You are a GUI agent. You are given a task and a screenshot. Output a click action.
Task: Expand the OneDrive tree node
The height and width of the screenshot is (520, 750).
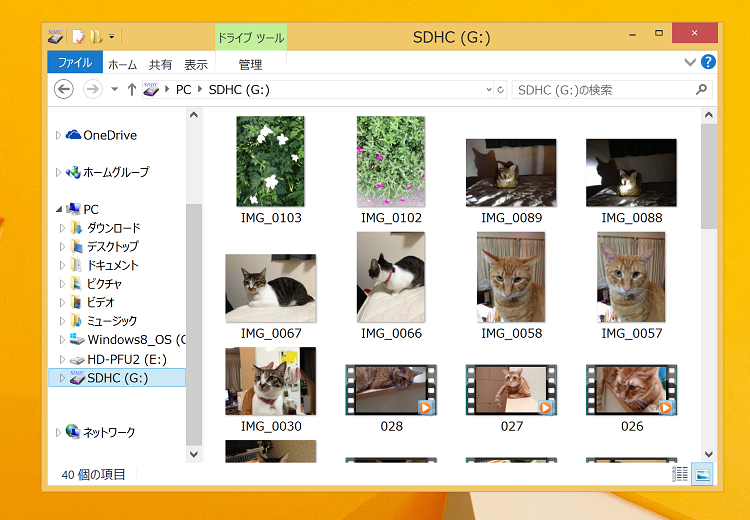59,135
